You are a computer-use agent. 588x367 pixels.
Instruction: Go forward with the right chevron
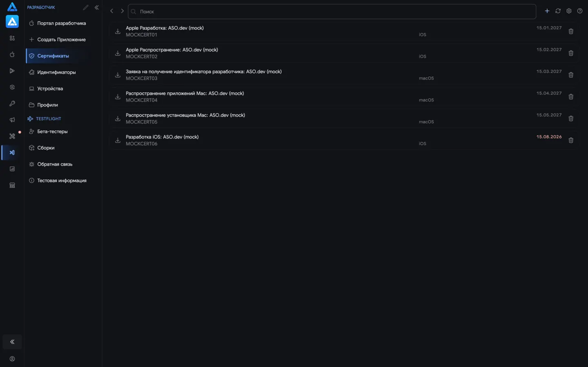tap(122, 11)
